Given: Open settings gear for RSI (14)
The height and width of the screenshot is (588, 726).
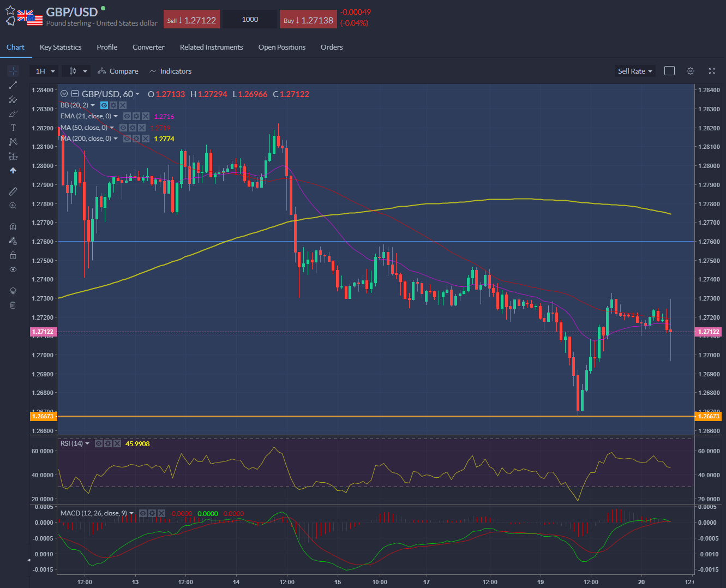Looking at the screenshot, I should pos(107,443).
